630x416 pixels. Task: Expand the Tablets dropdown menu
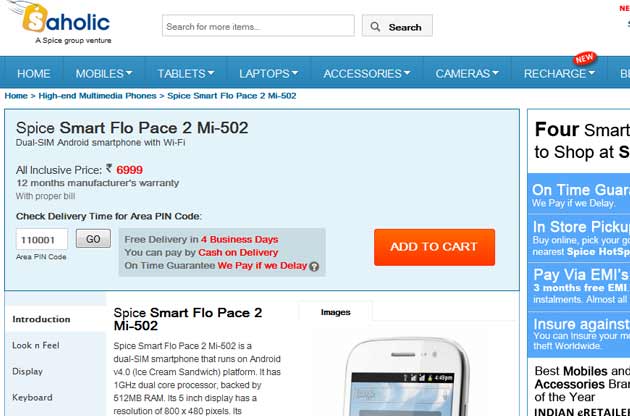[x=186, y=74]
